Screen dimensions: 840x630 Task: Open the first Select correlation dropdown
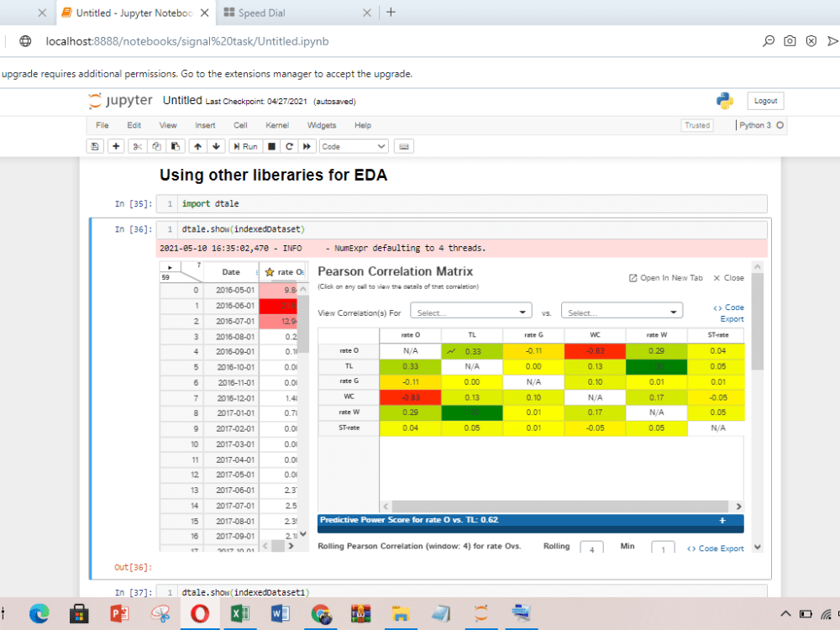[x=470, y=310]
